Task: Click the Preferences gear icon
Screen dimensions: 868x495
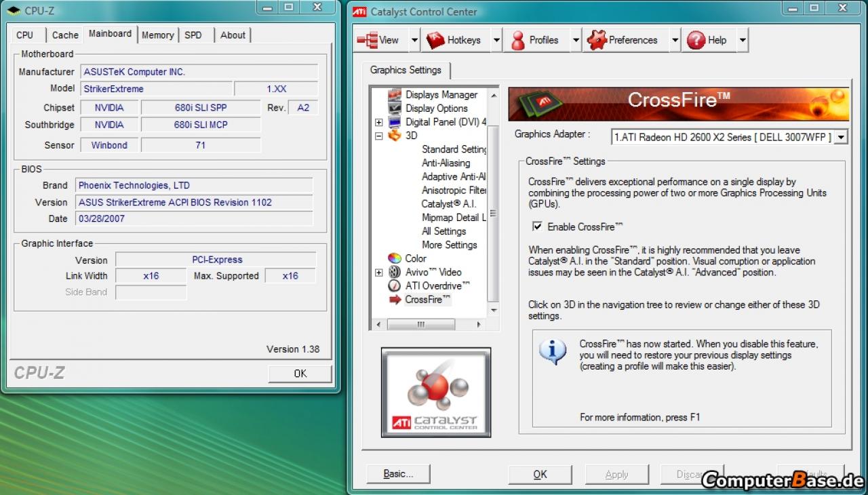Action: pyautogui.click(x=597, y=40)
